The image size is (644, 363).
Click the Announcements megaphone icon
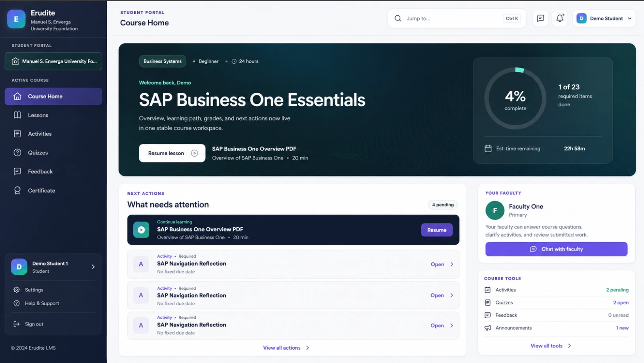pos(488,328)
